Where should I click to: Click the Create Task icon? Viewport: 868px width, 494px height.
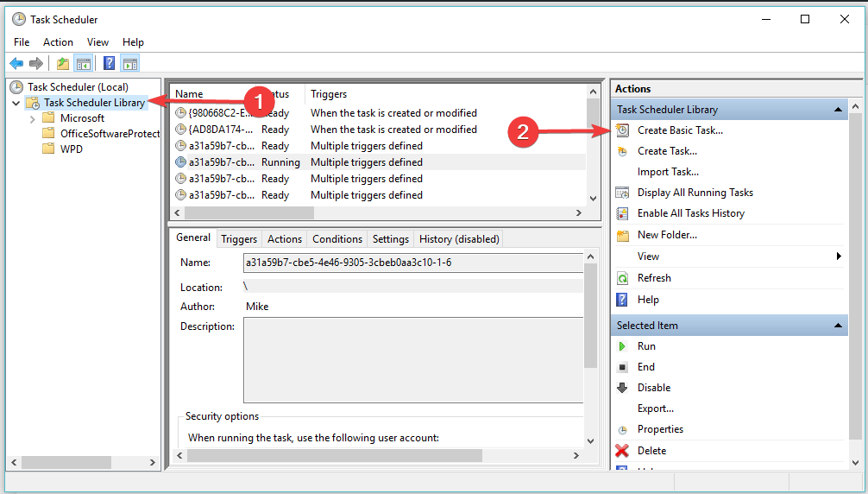[x=623, y=151]
